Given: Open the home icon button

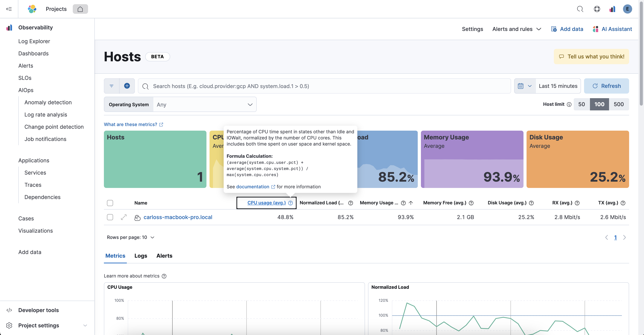Looking at the screenshot, I should [x=80, y=9].
